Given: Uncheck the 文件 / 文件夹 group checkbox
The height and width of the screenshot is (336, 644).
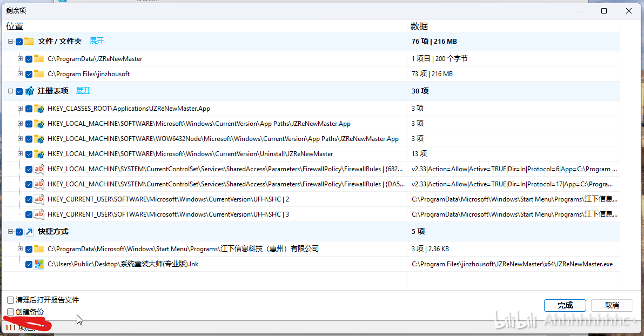Looking at the screenshot, I should [19, 42].
